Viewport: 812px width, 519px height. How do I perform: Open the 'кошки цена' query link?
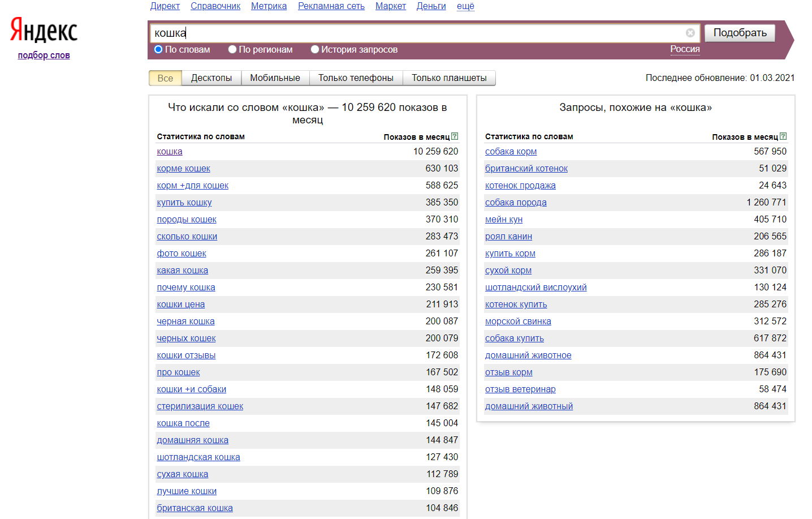point(181,304)
